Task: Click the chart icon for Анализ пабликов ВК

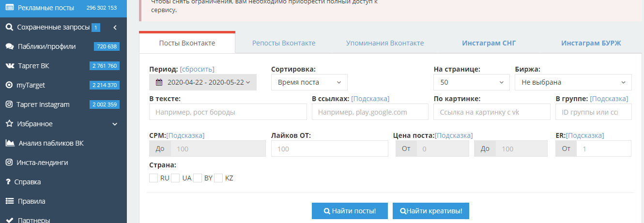Action: [9, 143]
